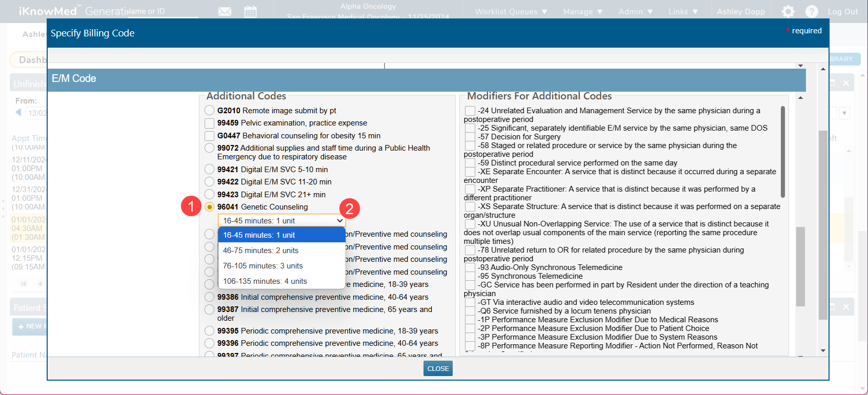Image resolution: width=868 pixels, height=395 pixels.
Task: Open the Admin menu
Action: [635, 11]
